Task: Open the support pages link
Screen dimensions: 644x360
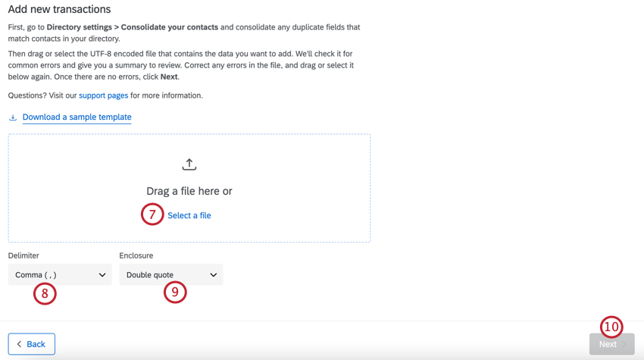Action: [103, 95]
